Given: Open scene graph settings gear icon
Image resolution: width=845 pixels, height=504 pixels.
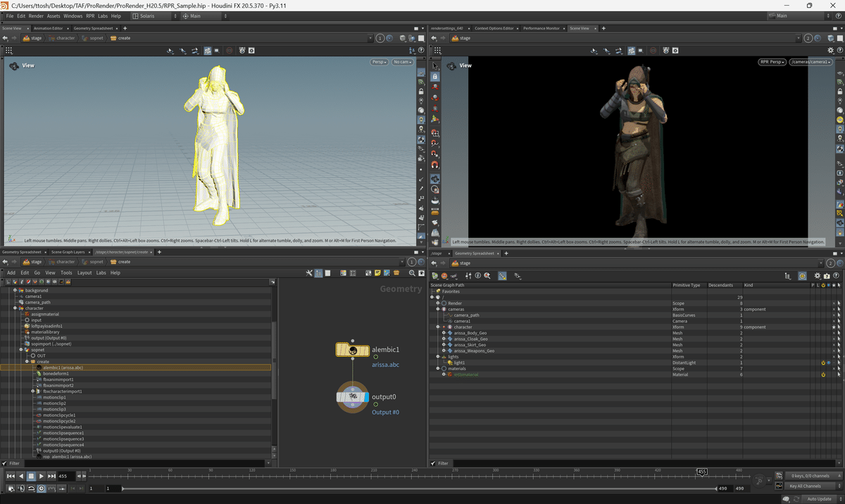Looking at the screenshot, I should coord(817,276).
